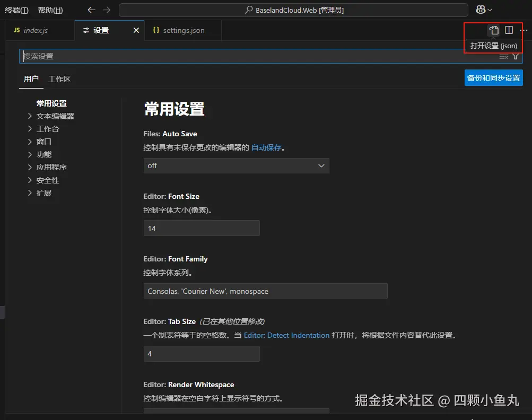Expand the 扩展 settings group
This screenshot has height=420, width=532.
click(x=43, y=192)
